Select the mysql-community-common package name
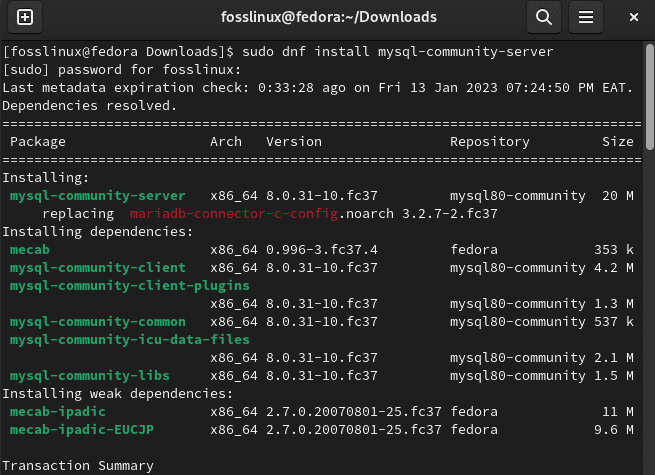Image resolution: width=655 pixels, height=475 pixels. (98, 322)
